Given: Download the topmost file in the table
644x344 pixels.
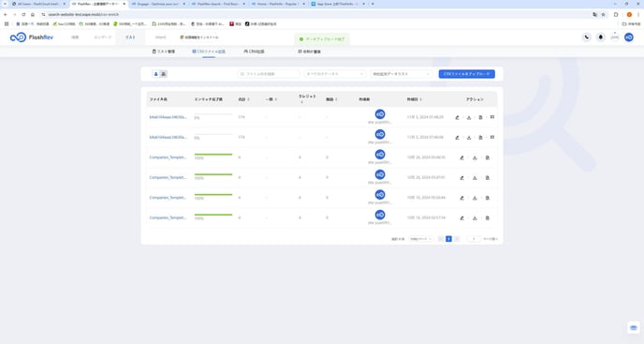Looking at the screenshot, I should [469, 117].
